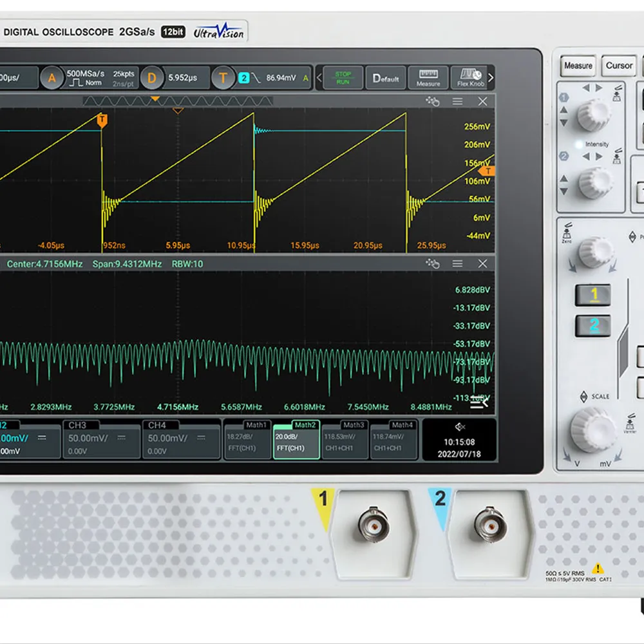Tap the touch gesture icon in waveform window

point(432,102)
